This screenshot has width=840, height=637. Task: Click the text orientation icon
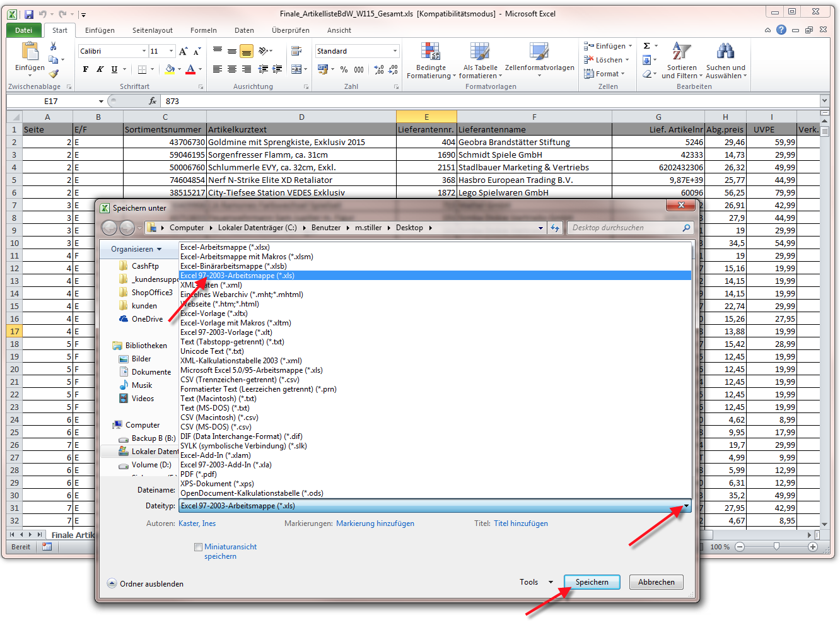click(264, 51)
